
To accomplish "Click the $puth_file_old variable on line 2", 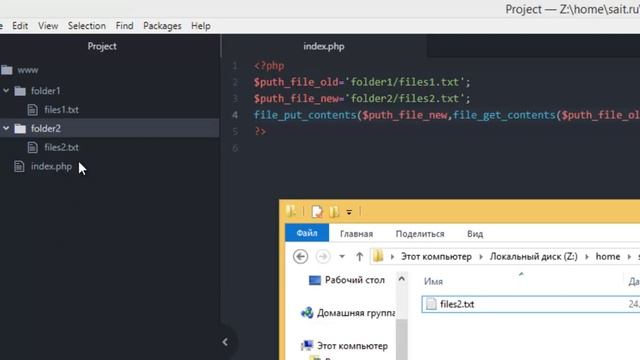I will [296, 82].
